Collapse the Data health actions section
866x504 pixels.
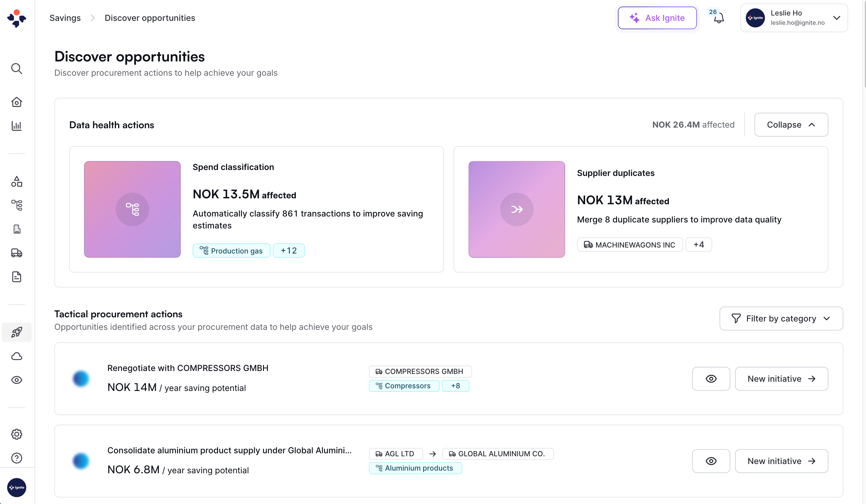pyautogui.click(x=791, y=125)
